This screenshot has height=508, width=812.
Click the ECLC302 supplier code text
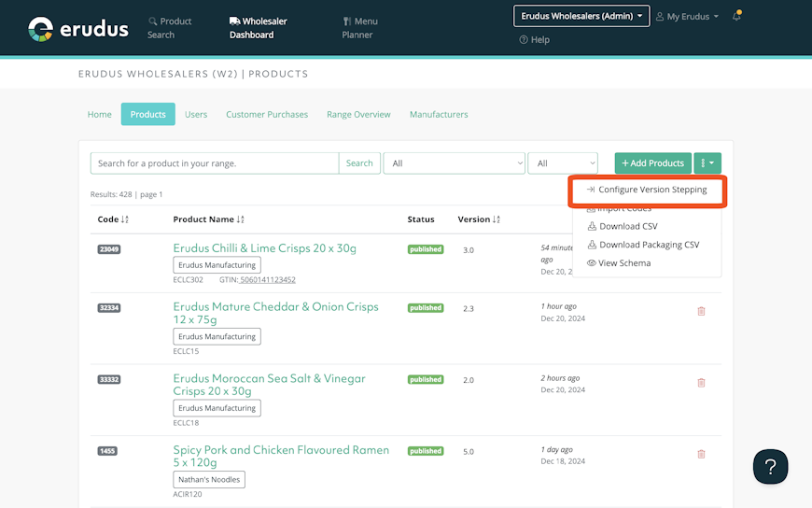188,280
